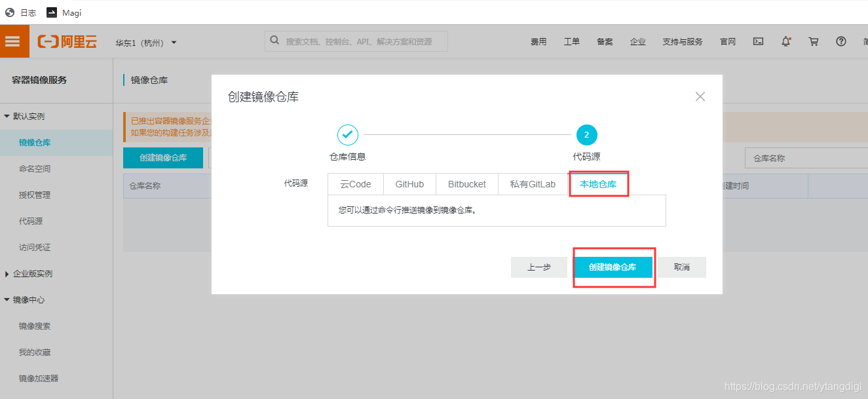Open the 支持与服务 menu
Viewport: 868px width, 399px height.
(683, 42)
